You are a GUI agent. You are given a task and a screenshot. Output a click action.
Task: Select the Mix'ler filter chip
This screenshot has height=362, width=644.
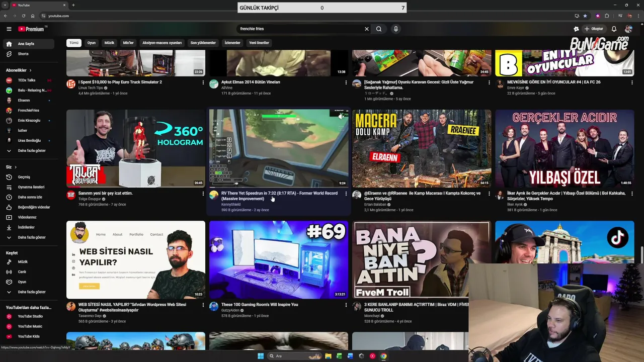point(128,43)
